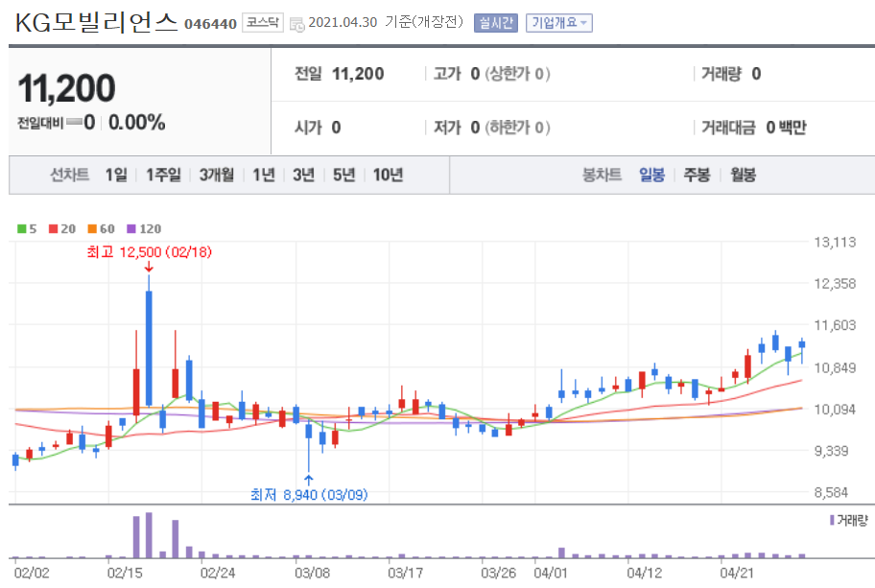Switch to the 월봉 monthly candle chart

tap(744, 176)
